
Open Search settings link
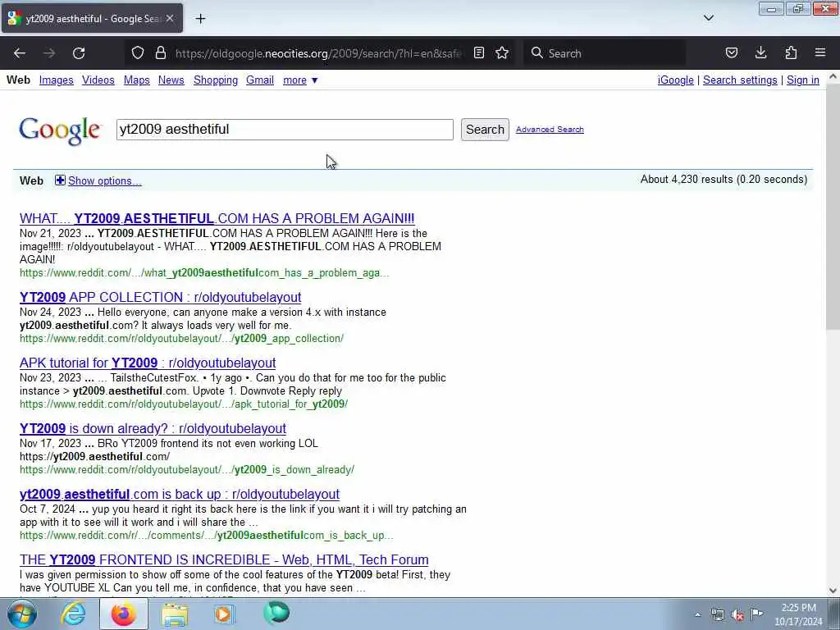coord(740,80)
